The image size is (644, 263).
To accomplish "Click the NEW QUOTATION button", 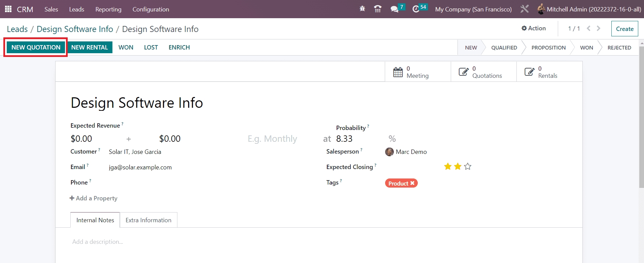I will pos(36,47).
